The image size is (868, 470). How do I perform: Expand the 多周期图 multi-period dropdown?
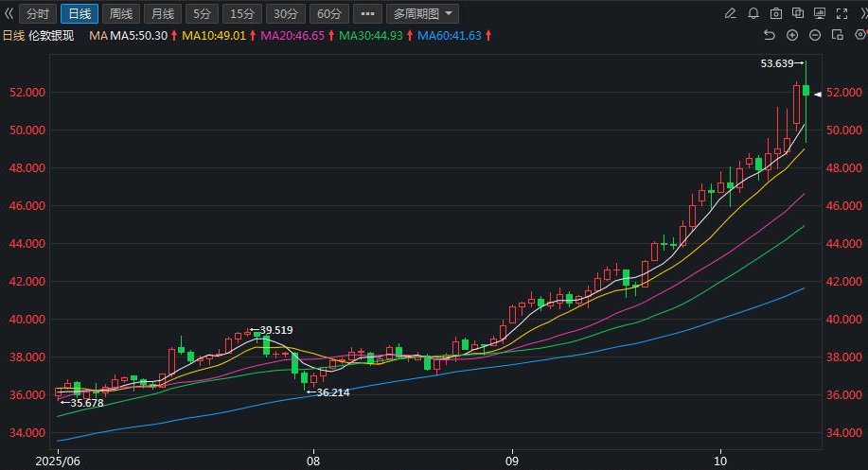pyautogui.click(x=422, y=14)
